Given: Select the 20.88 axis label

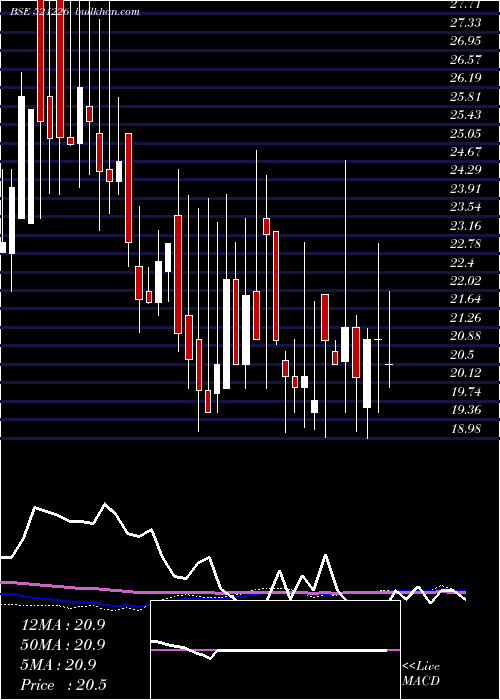Looking at the screenshot, I should click(x=465, y=336).
